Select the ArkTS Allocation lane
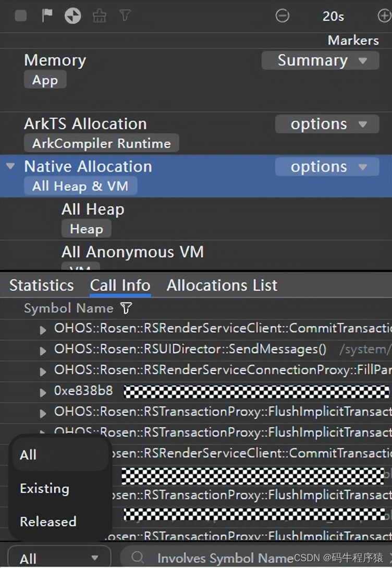 85,124
